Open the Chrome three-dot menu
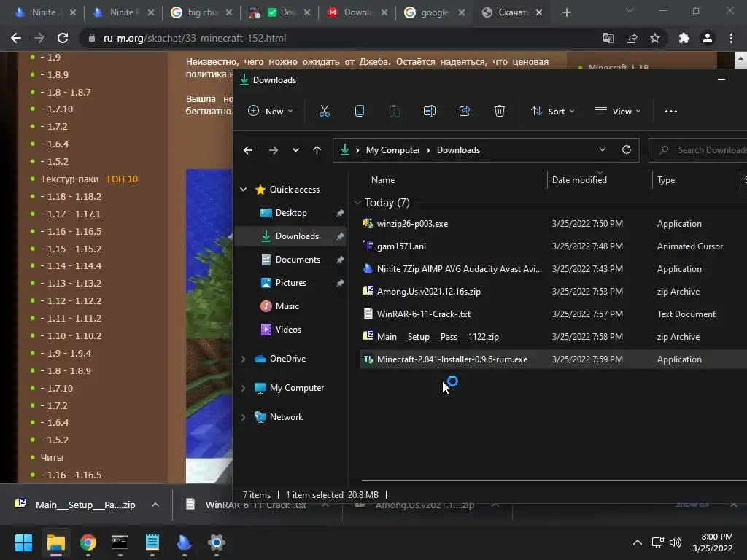The height and width of the screenshot is (560, 747). point(731,38)
